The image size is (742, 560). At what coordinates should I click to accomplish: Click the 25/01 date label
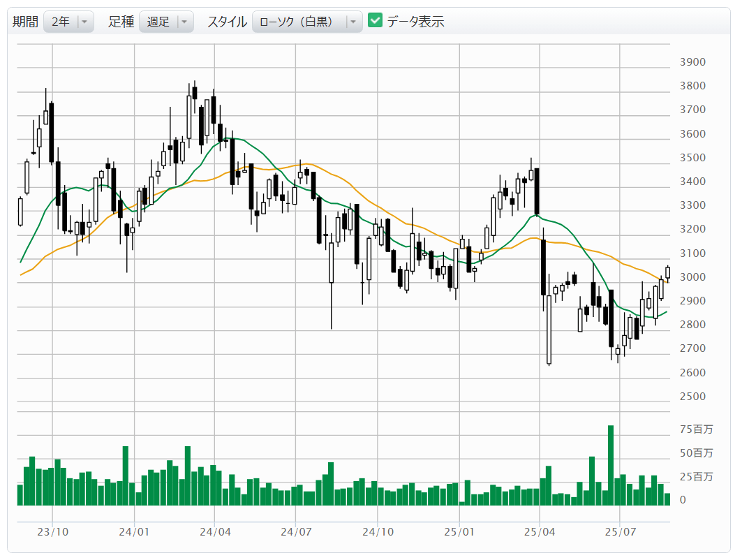click(x=459, y=531)
